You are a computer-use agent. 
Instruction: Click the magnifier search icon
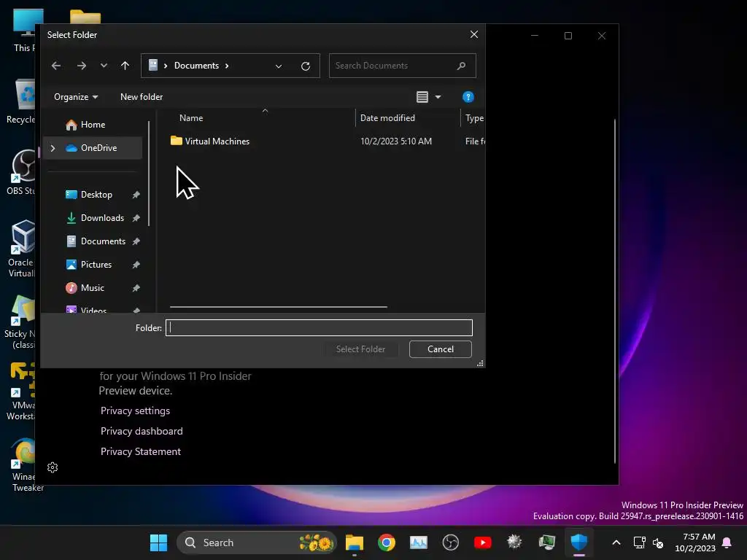[461, 66]
